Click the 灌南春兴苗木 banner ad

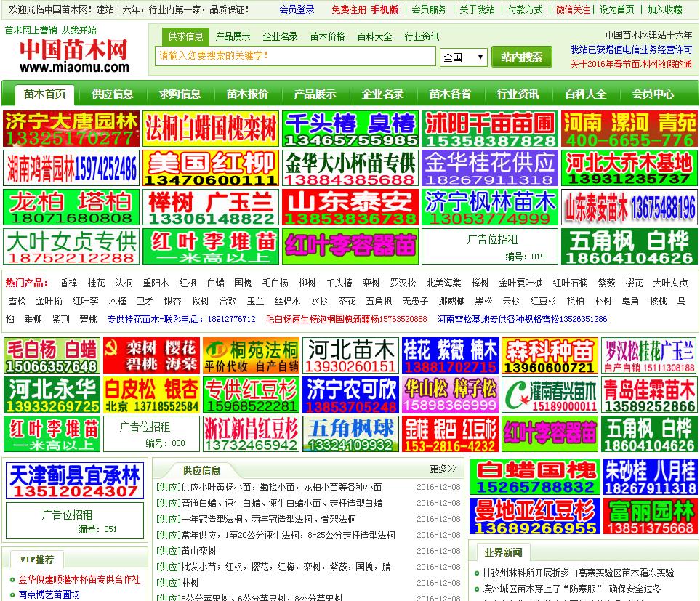pos(550,395)
